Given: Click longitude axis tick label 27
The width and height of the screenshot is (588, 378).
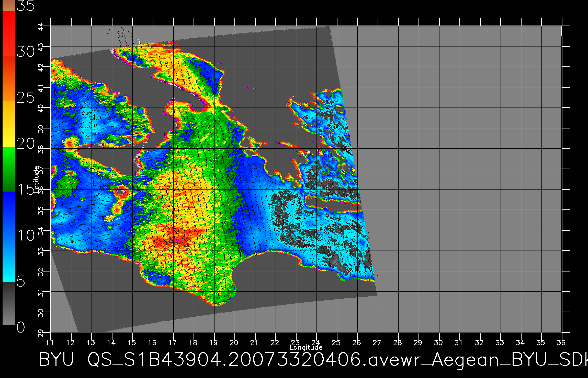Looking at the screenshot, I should coord(377,342).
